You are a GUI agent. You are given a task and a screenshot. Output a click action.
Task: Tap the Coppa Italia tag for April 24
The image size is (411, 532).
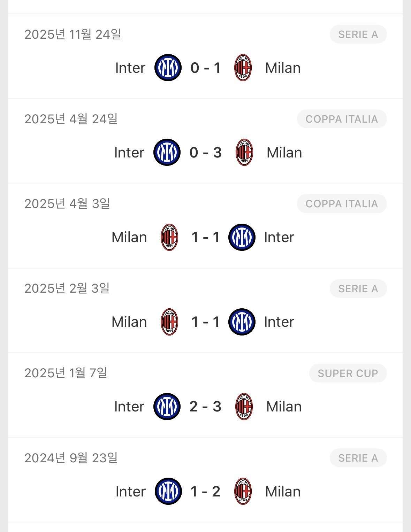[x=342, y=119]
